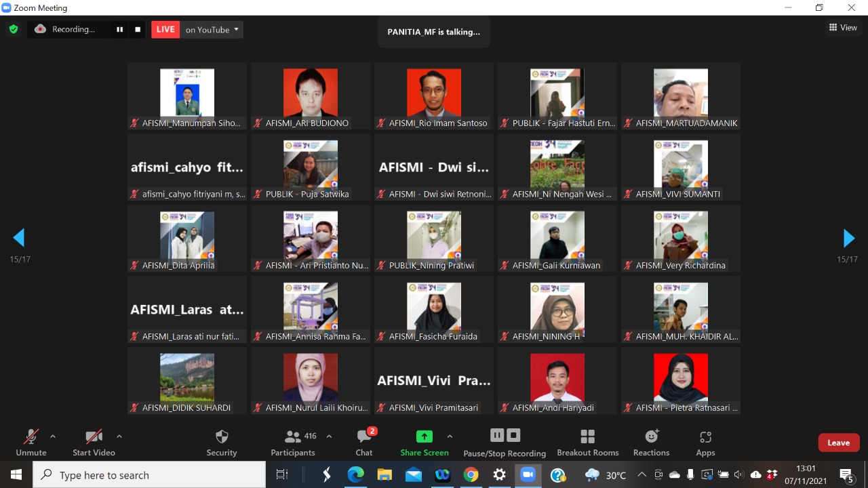Screen dimensions: 868x488
Task: Open the Apps panel
Action: coord(705,443)
